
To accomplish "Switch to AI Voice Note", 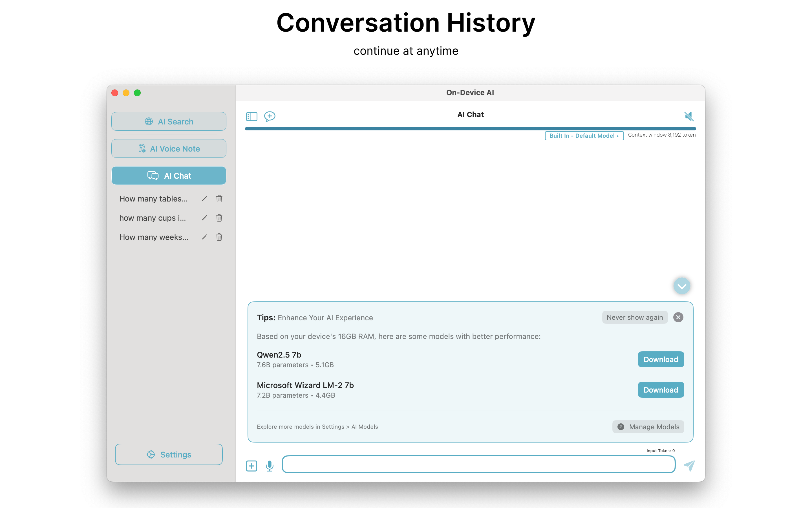I will pos(169,148).
